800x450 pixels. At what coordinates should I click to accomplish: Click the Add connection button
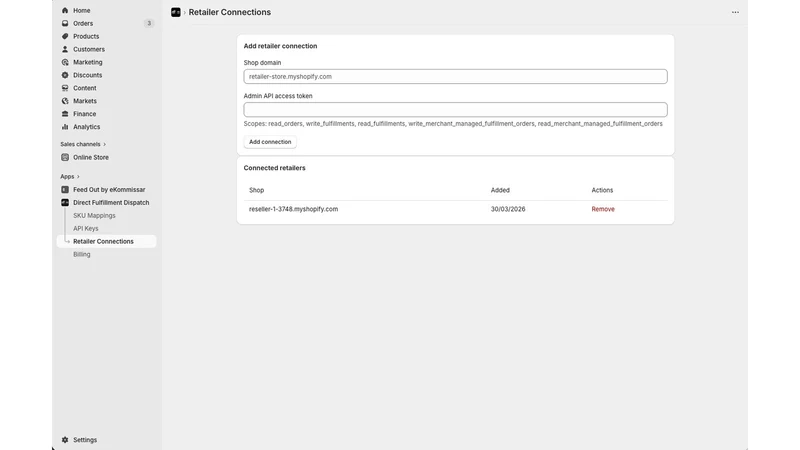270,142
